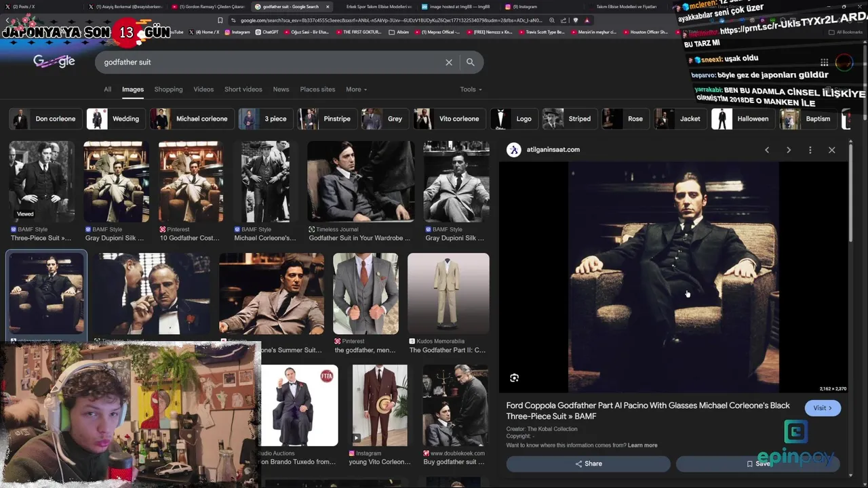Bookmark this page with the bookmark icon
Screen dimensions: 868x488
coord(220,20)
